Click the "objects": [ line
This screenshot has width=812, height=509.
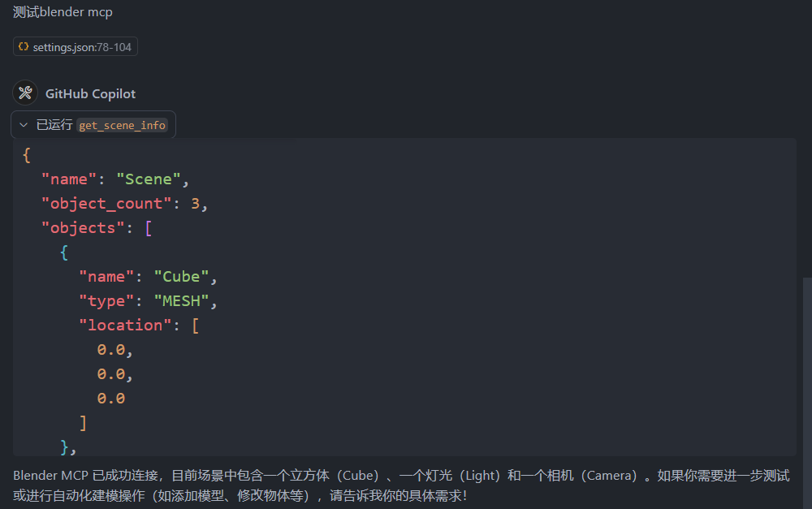coord(97,228)
